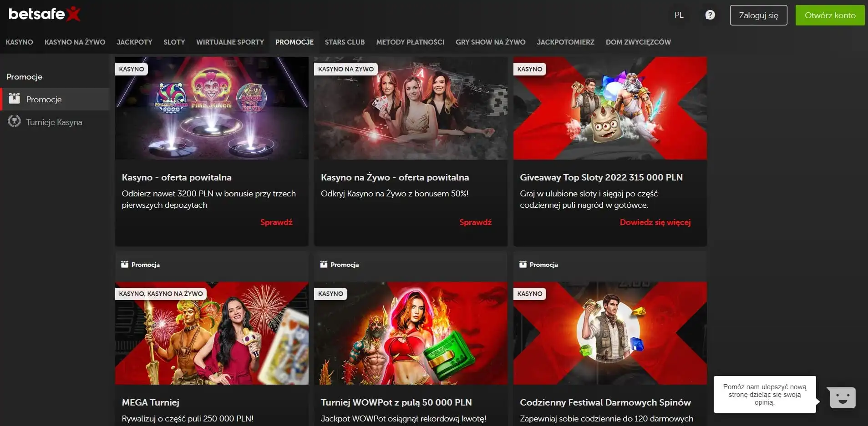This screenshot has width=868, height=426.
Task: Open the KASYNO menu item
Action: (19, 42)
